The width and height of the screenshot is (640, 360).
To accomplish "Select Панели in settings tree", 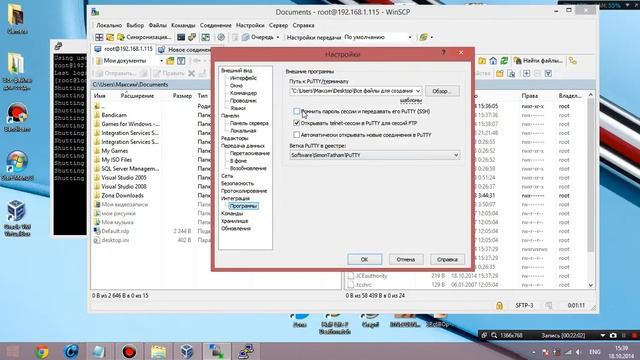I will (x=230, y=116).
